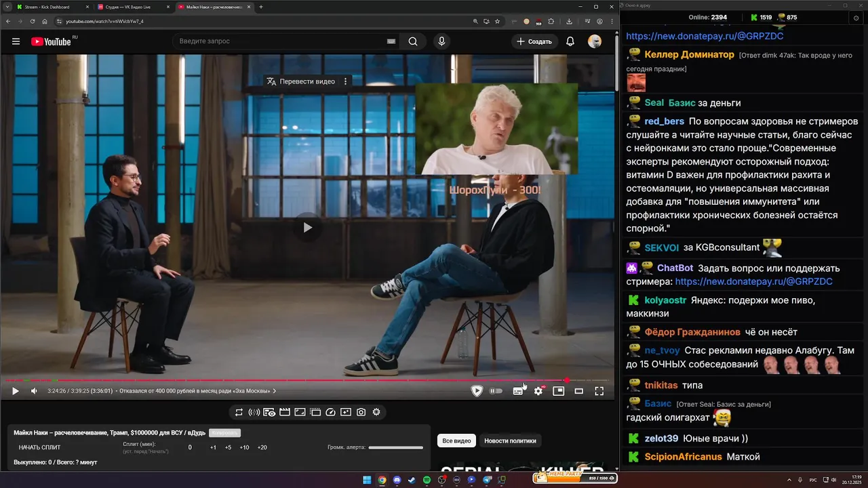This screenshot has width=868, height=488.
Task: Mute the video with the speaker icon
Action: (x=35, y=391)
